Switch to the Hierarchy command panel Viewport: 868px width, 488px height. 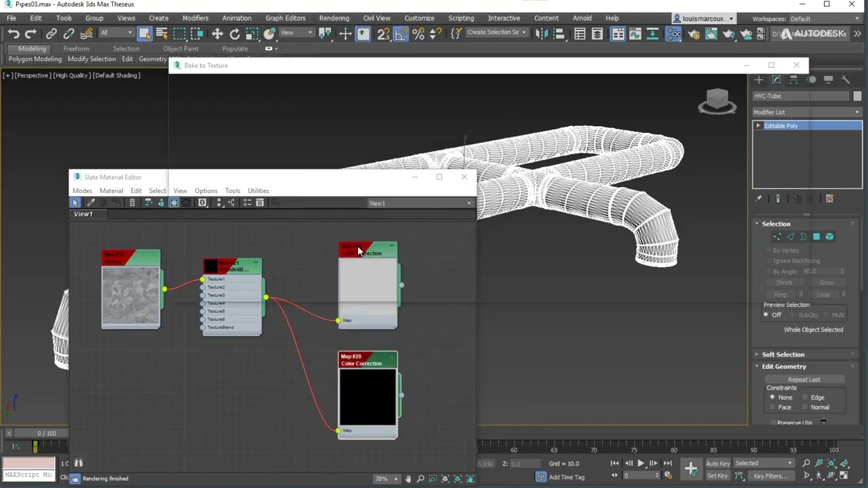point(793,79)
